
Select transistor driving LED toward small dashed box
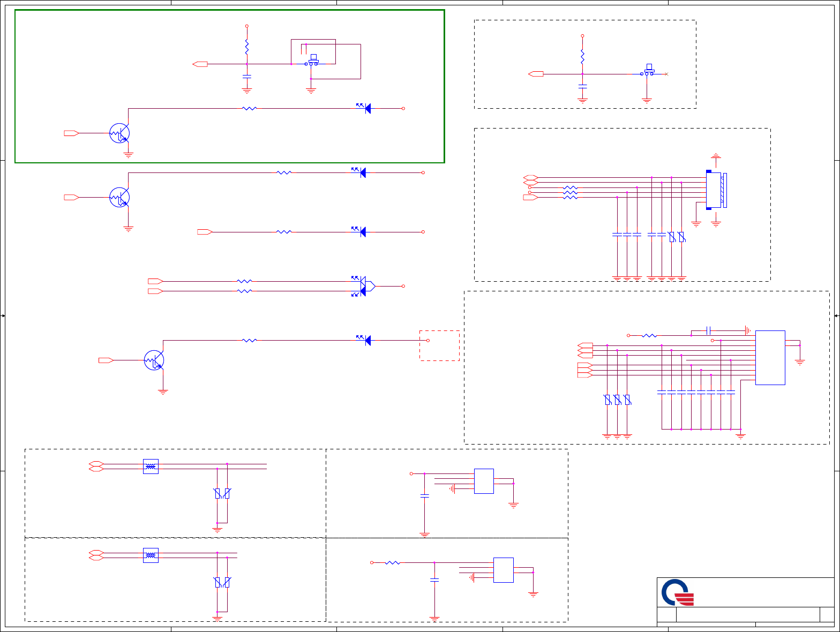154,360
